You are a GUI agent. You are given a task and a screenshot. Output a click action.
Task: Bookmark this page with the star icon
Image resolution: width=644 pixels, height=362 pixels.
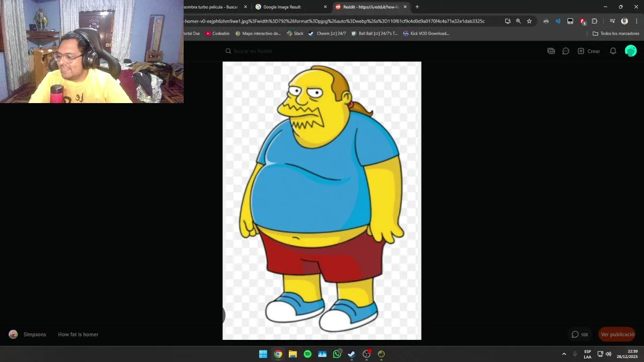click(529, 21)
